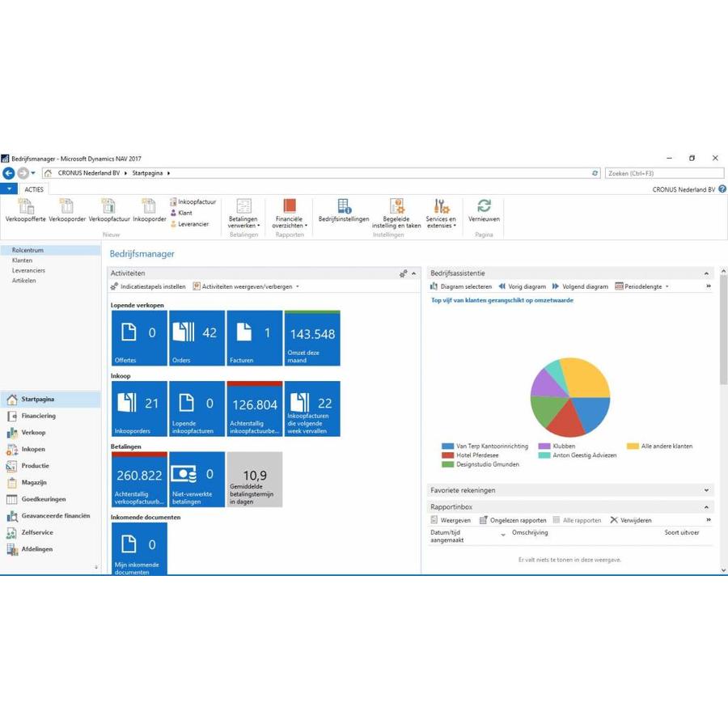The height and width of the screenshot is (728, 728).
Task: Select the ACTIES ribbon tab
Action: click(34, 189)
